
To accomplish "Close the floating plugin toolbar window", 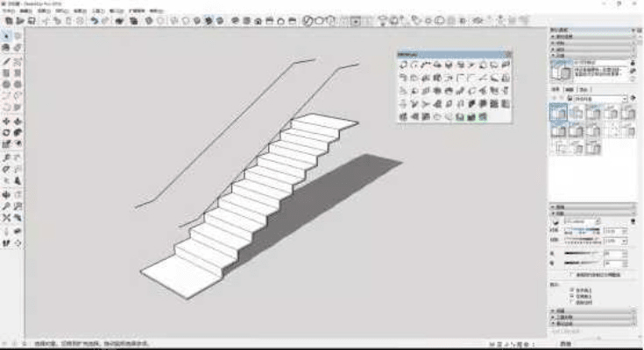I will coord(508,54).
